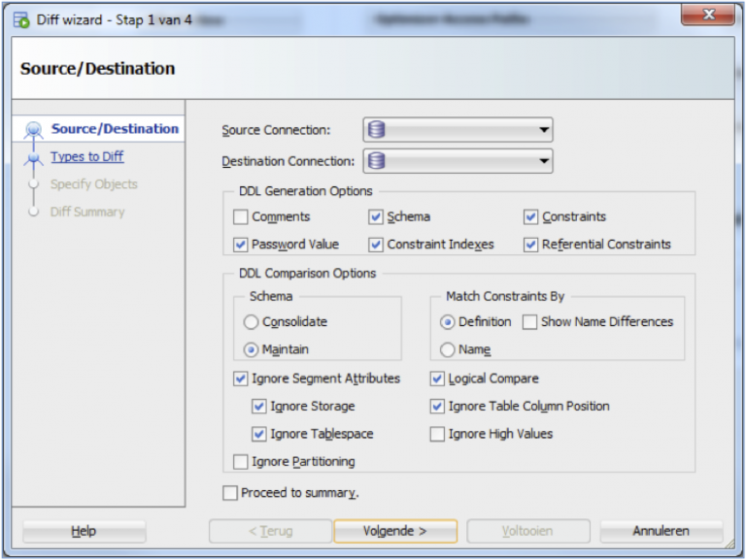Click the Destination Connection database icon
The width and height of the screenshot is (746, 560).
point(377,161)
